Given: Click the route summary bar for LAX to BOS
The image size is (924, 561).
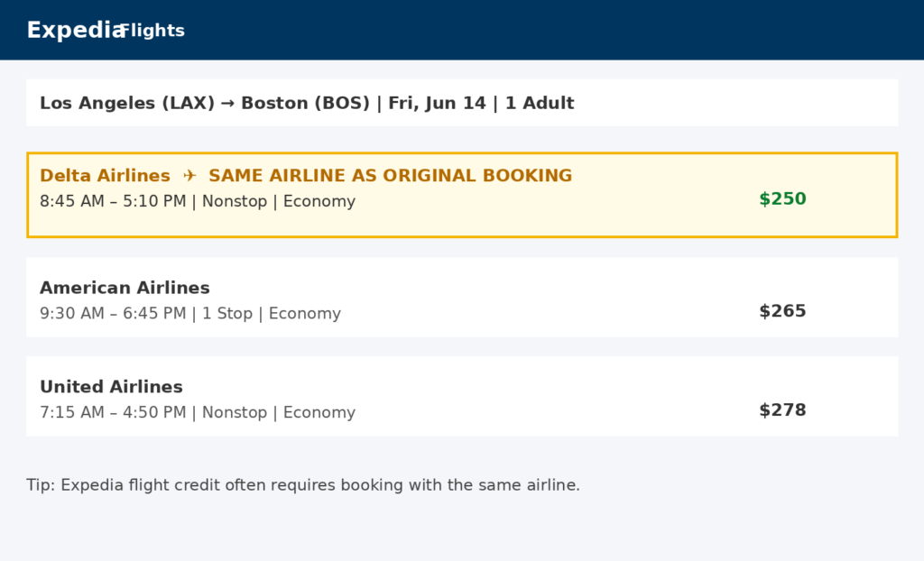Looking at the screenshot, I should 462,103.
